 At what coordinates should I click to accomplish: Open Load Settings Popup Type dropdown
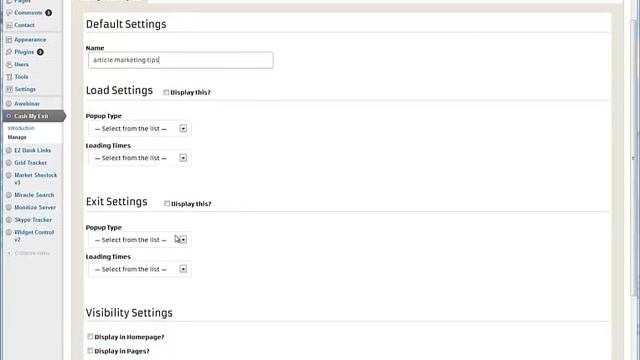pyautogui.click(x=140, y=129)
